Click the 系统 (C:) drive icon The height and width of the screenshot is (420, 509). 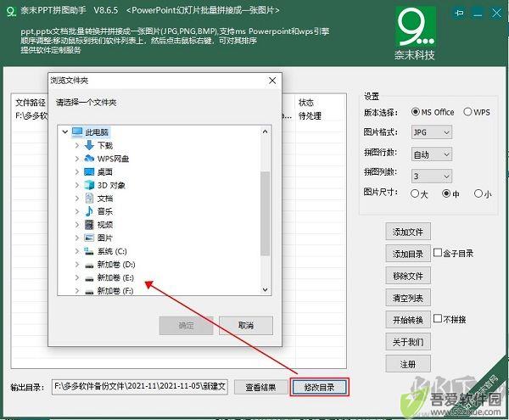(x=89, y=251)
